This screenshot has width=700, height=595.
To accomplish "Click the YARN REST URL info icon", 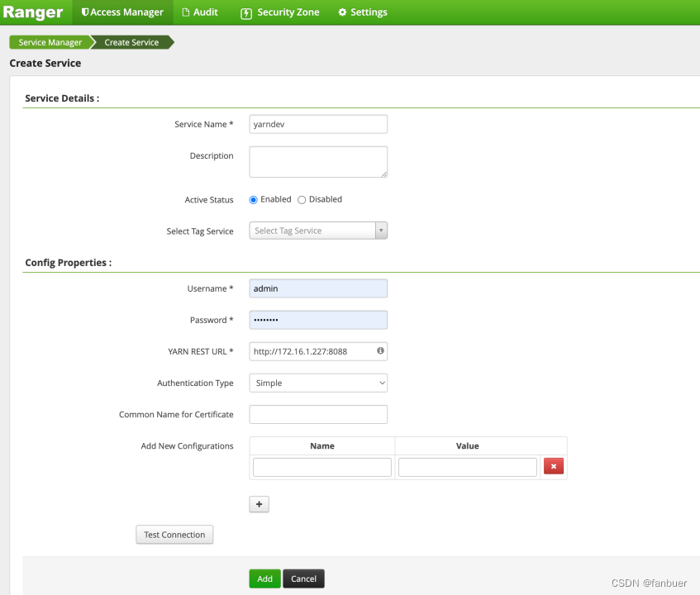I will tap(380, 351).
